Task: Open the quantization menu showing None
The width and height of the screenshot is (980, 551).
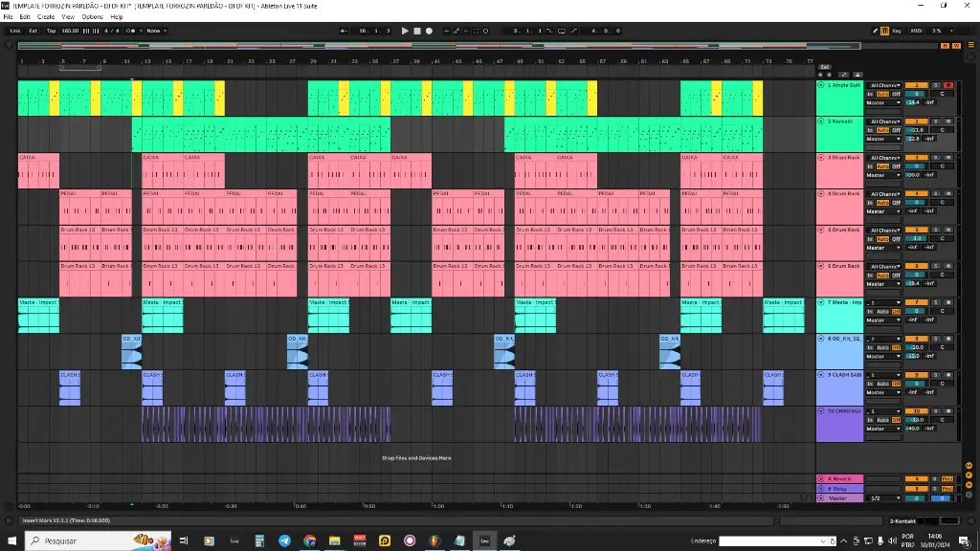Action: pos(156,31)
